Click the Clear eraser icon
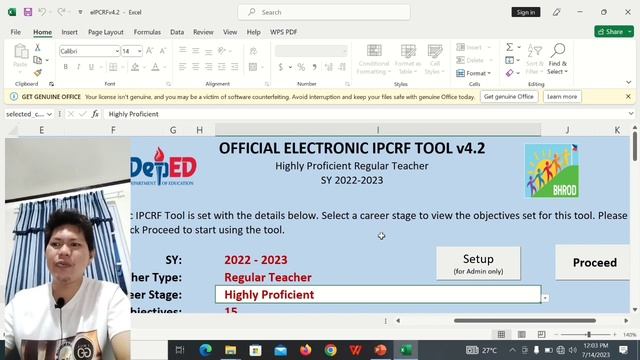 [509, 73]
